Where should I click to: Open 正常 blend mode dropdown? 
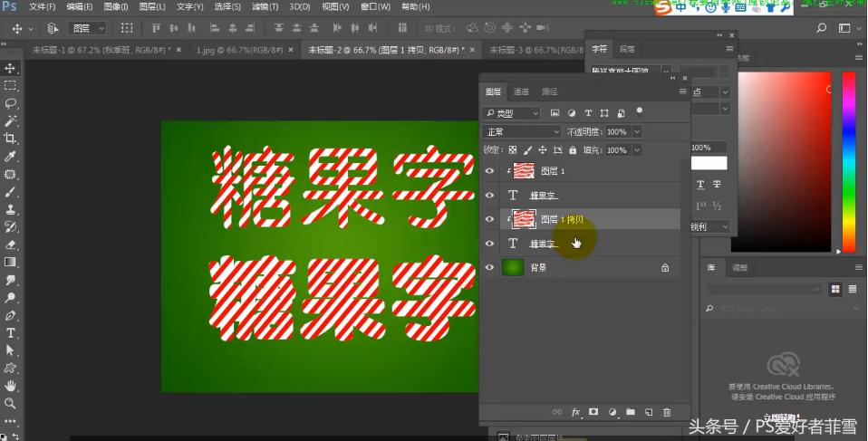[x=522, y=131]
